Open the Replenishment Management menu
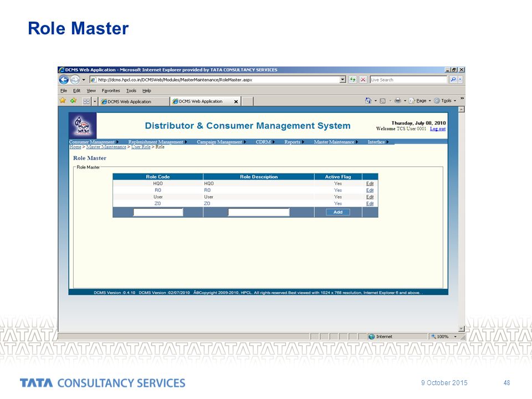The image size is (532, 399). (158, 142)
